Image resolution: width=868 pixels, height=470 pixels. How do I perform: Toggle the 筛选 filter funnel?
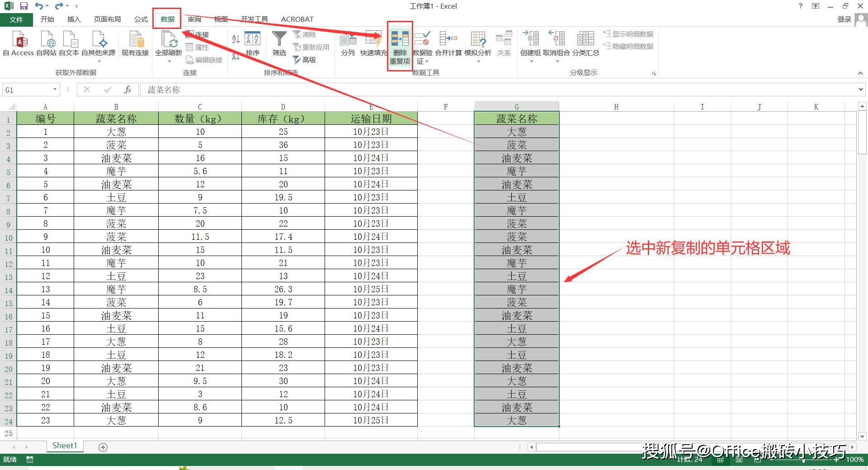pyautogui.click(x=279, y=43)
